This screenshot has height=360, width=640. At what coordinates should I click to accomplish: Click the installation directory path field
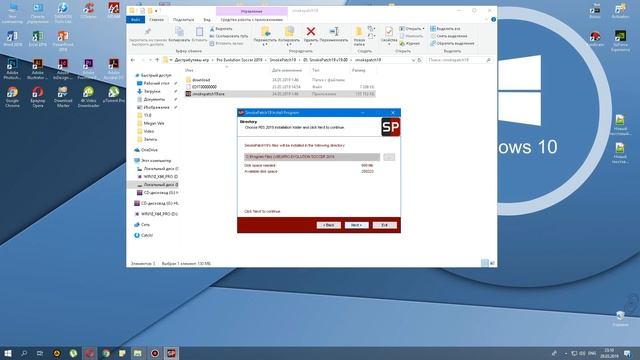coord(312,157)
